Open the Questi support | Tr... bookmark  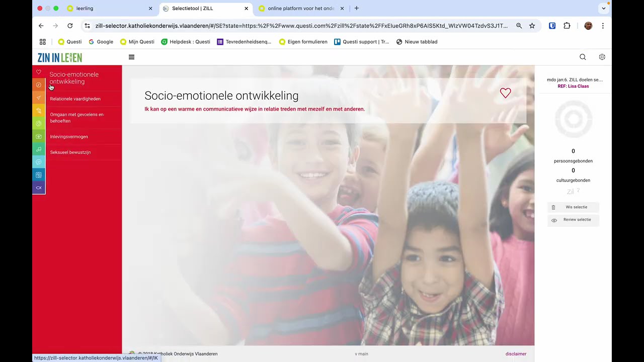pos(361,42)
